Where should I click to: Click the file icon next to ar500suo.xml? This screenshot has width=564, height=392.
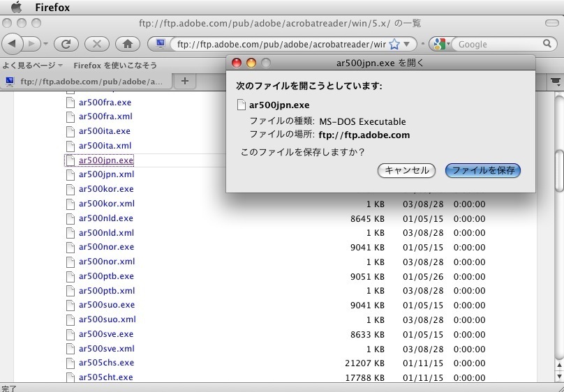pyautogui.click(x=70, y=319)
